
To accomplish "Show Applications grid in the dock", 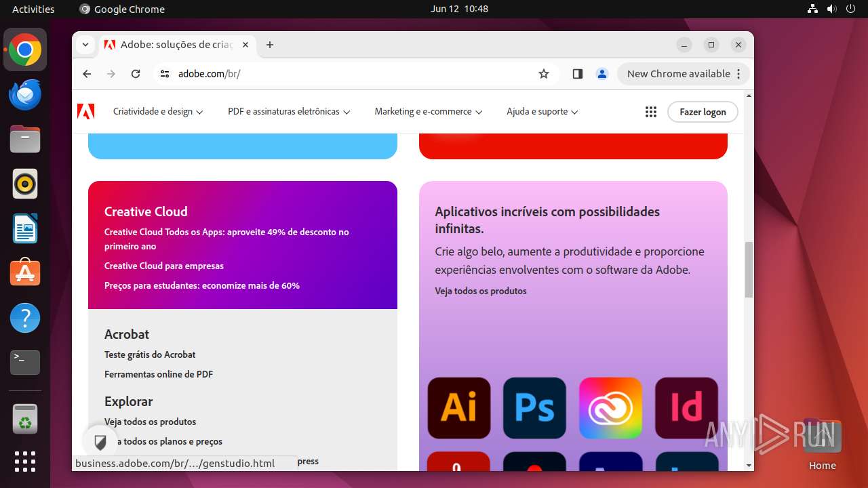I will point(25,462).
